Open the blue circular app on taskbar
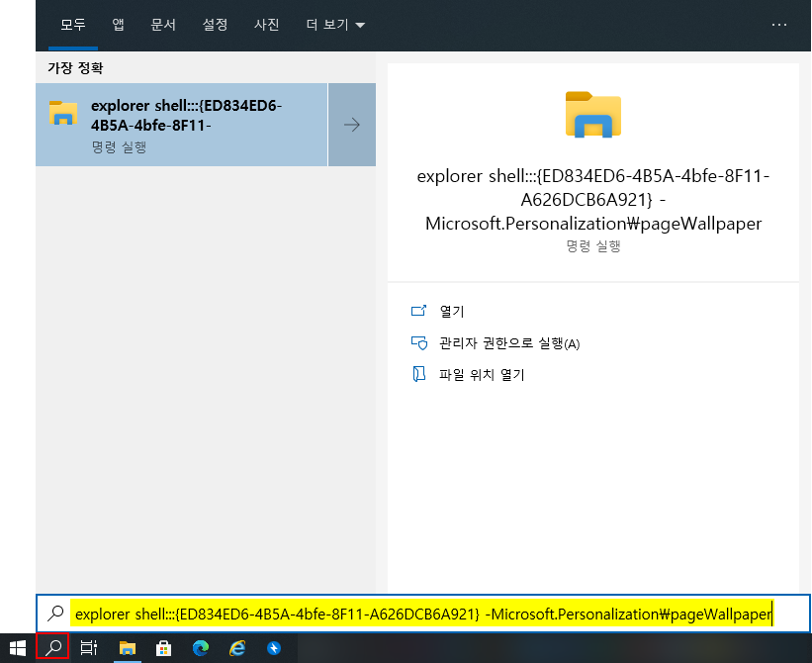This screenshot has width=812, height=663. [x=274, y=648]
